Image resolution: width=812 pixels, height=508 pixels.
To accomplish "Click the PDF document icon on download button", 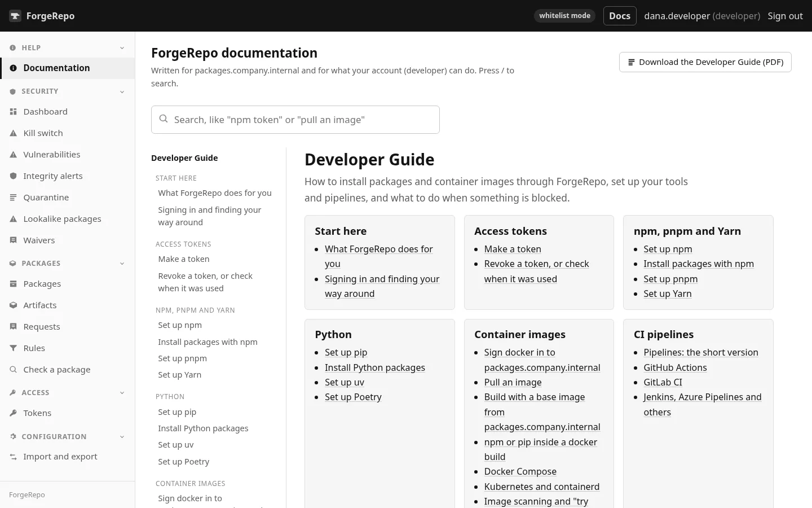I will click(632, 62).
